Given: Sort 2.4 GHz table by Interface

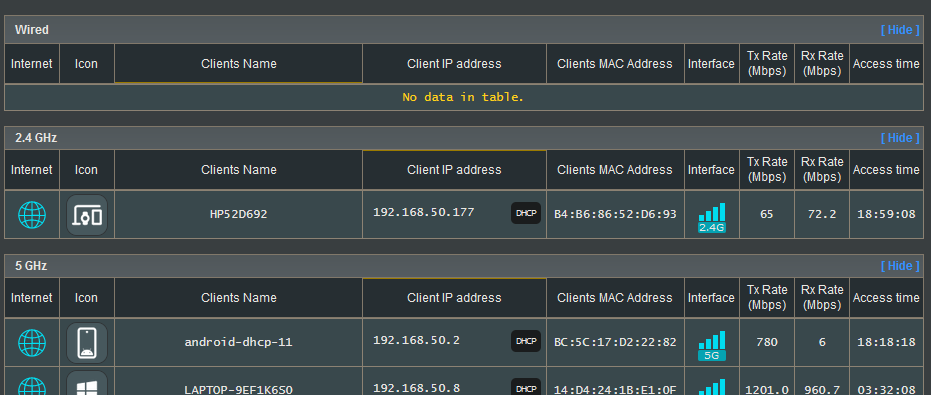Looking at the screenshot, I should pos(711,170).
